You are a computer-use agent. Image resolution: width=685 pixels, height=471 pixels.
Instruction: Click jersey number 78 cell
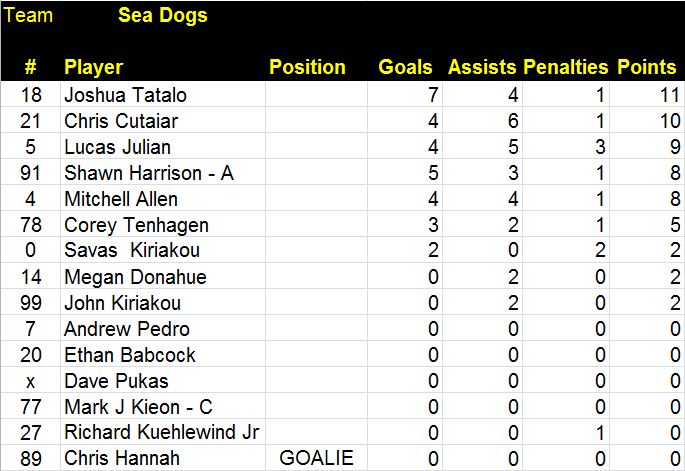(30, 225)
